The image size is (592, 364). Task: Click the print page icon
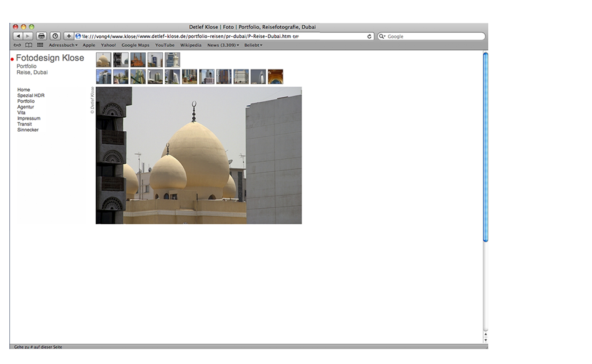tap(41, 36)
